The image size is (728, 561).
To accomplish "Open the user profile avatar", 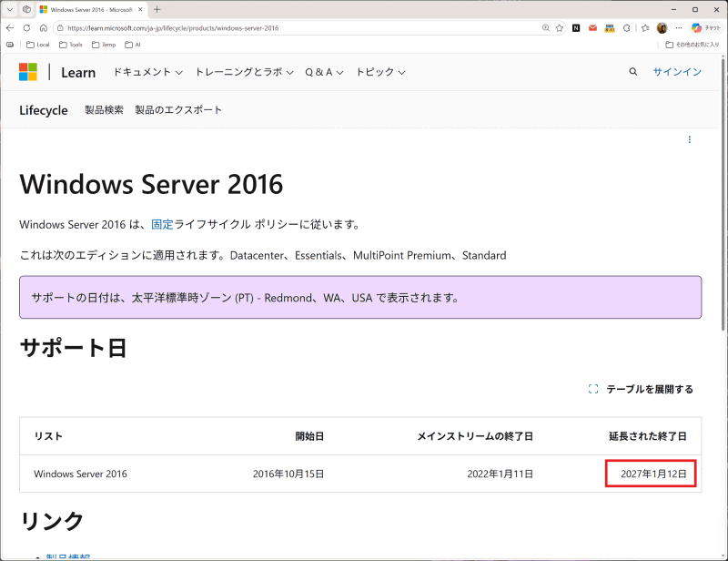I will pyautogui.click(x=662, y=28).
